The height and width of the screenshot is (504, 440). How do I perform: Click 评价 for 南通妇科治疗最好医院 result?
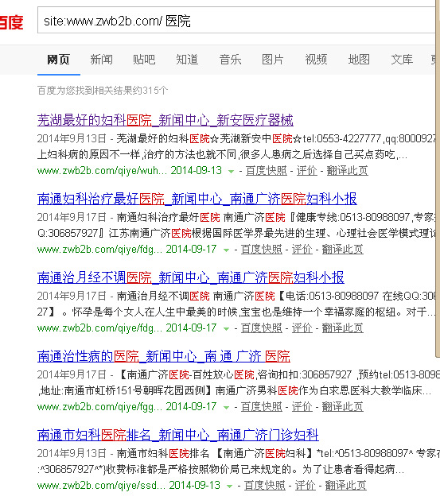coord(302,250)
